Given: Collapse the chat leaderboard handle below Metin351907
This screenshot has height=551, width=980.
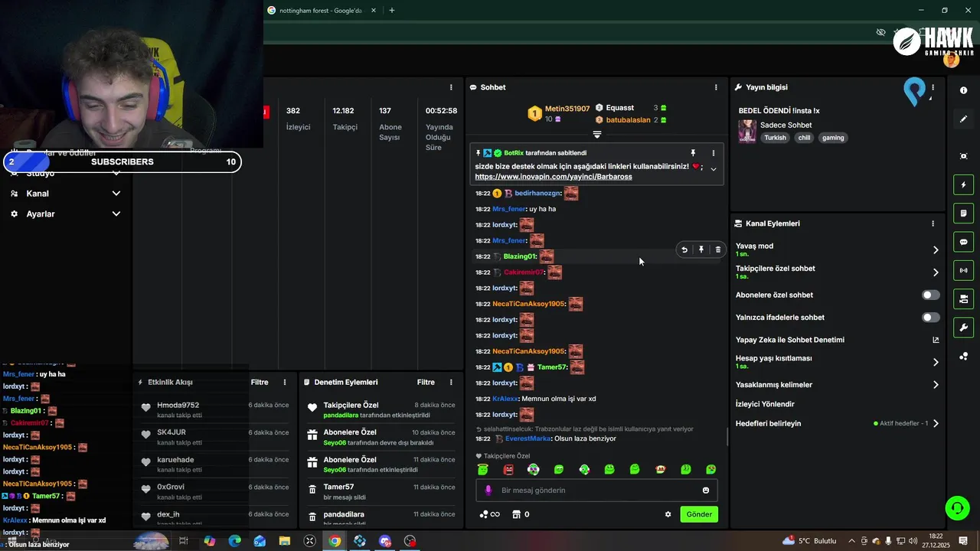Looking at the screenshot, I should (597, 134).
